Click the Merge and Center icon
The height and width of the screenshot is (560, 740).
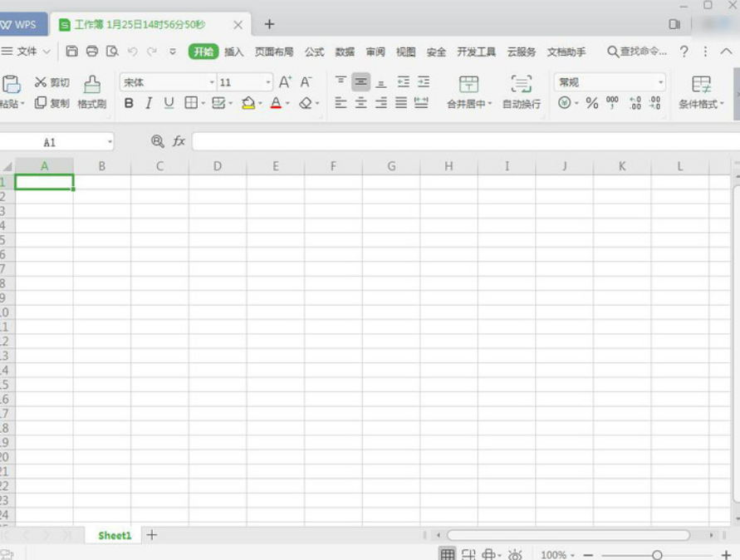469,84
